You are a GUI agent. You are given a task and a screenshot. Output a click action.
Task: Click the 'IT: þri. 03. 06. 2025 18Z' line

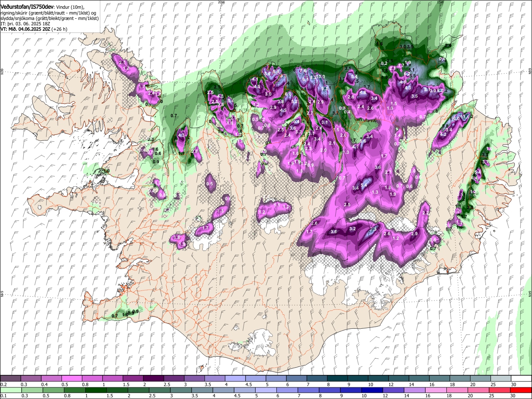click(x=25, y=24)
